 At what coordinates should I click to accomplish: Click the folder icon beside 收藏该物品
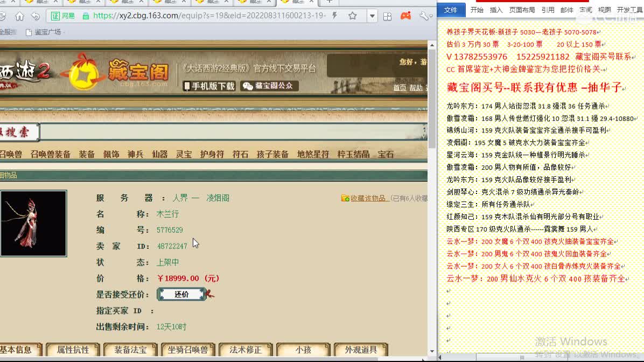pos(345,198)
